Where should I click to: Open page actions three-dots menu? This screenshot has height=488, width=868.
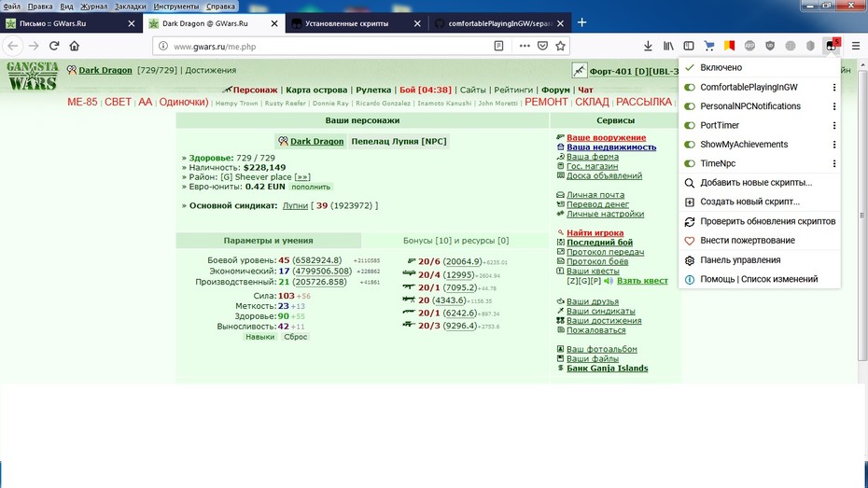point(525,46)
